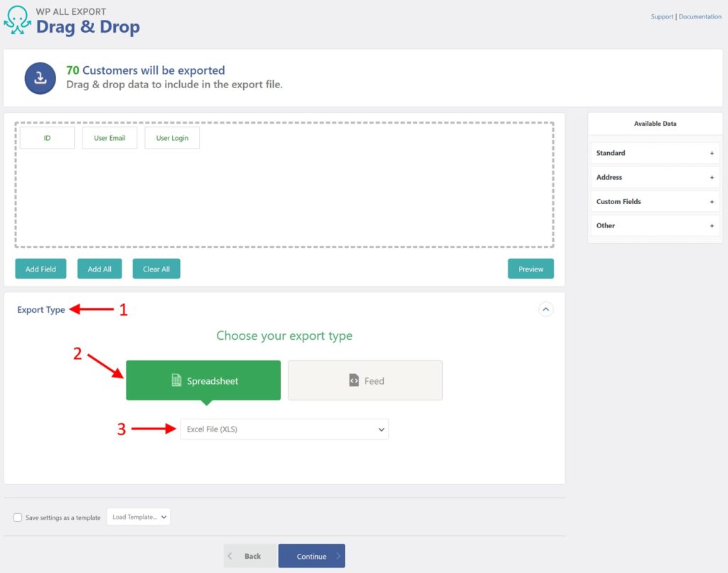Viewport: 728px width, 573px height.
Task: Select the User Email field chip
Action: click(x=109, y=137)
